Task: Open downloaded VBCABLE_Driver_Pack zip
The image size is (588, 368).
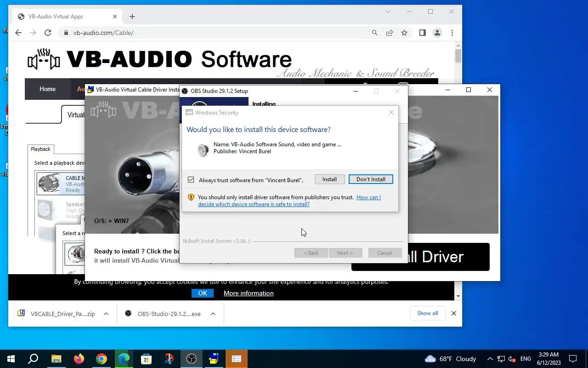Action: click(57, 314)
